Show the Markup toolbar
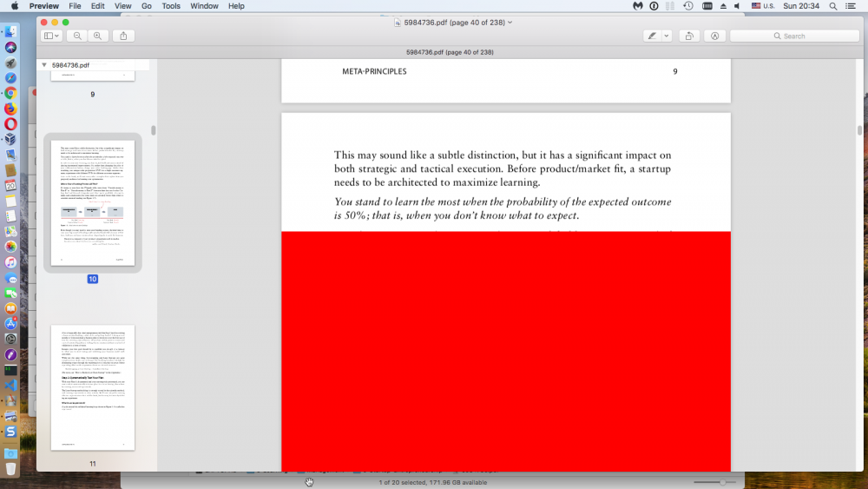This screenshot has height=489, width=868. [x=714, y=36]
